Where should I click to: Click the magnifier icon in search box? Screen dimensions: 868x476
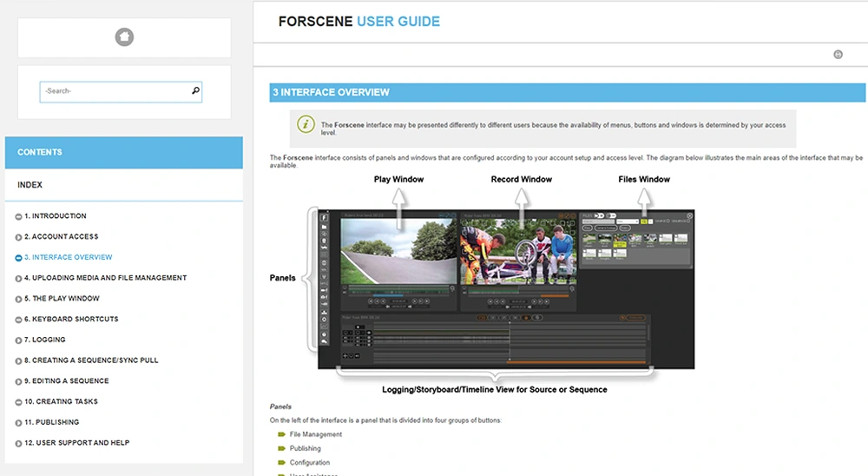(x=195, y=90)
